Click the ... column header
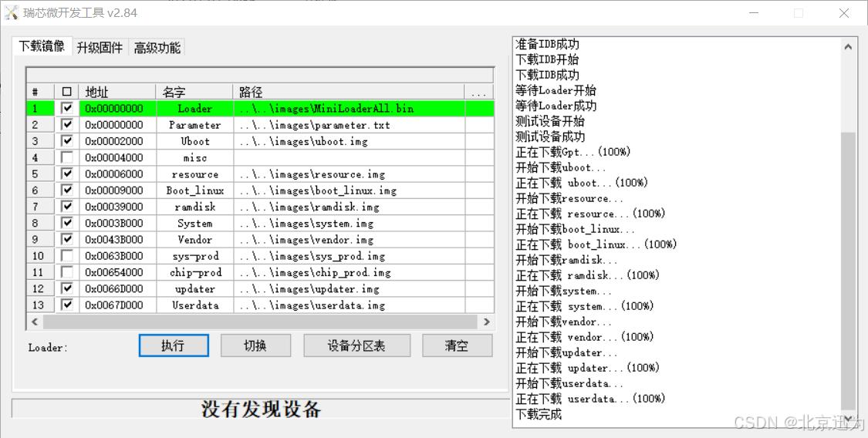Viewport: 868px width, 438px height. [479, 92]
